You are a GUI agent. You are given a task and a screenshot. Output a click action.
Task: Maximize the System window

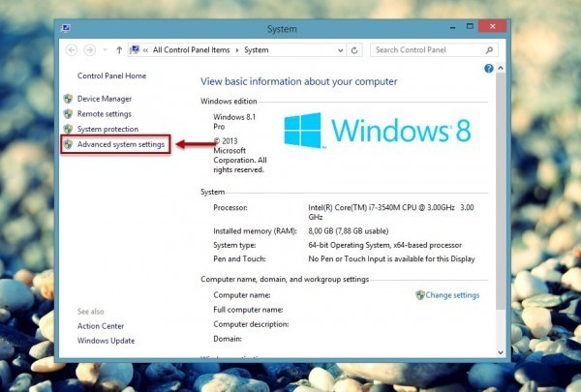click(470, 26)
